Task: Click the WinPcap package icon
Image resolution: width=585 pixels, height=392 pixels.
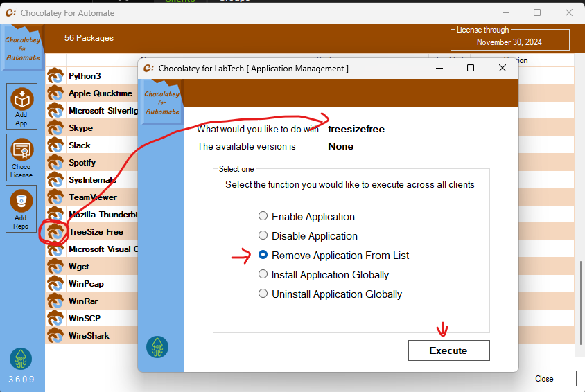Action: coord(55,284)
